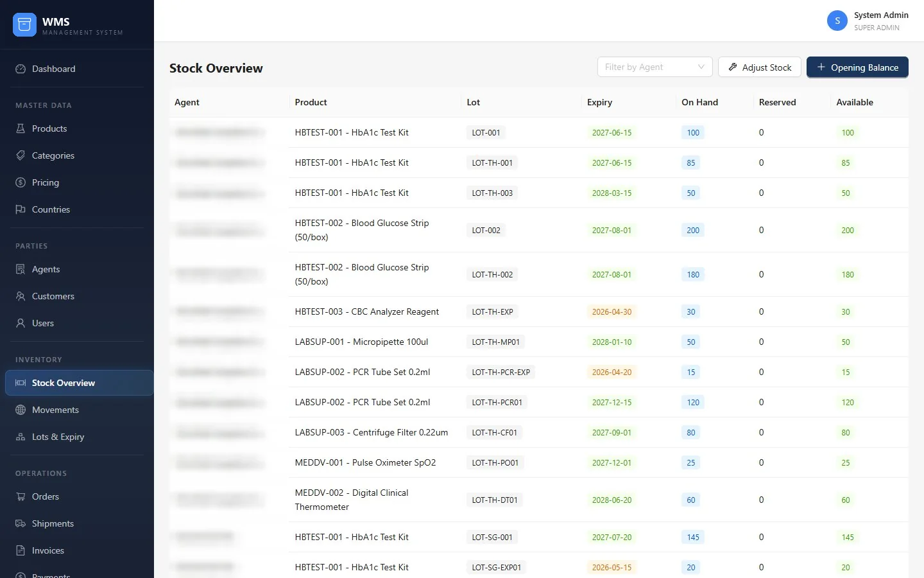The image size is (924, 578).
Task: Click product LABSUP-003 - Centrifuge Filter 0.22um
Action: [372, 432]
